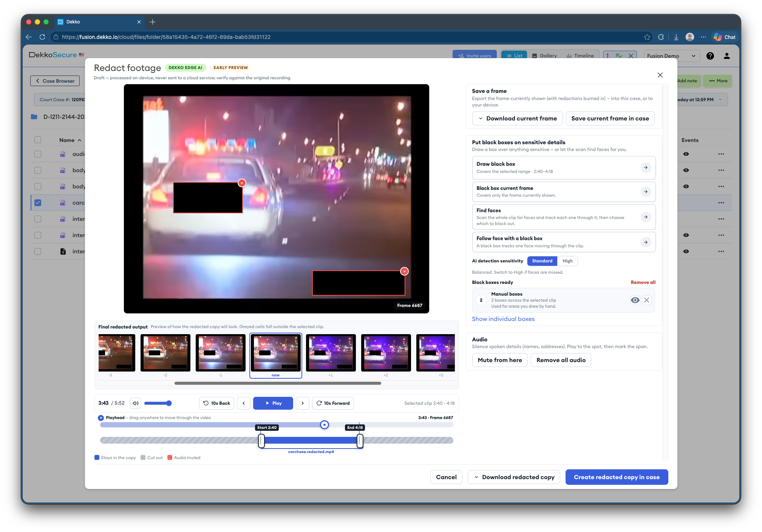Bookmark page with star icon
The width and height of the screenshot is (762, 532).
coord(647,37)
